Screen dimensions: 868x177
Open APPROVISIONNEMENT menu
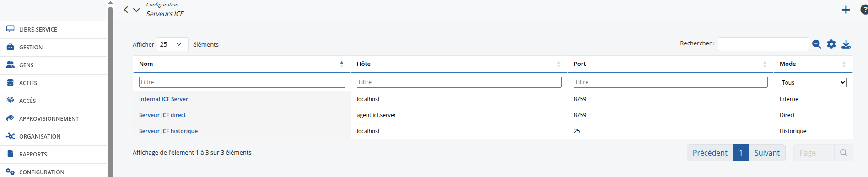click(x=49, y=118)
